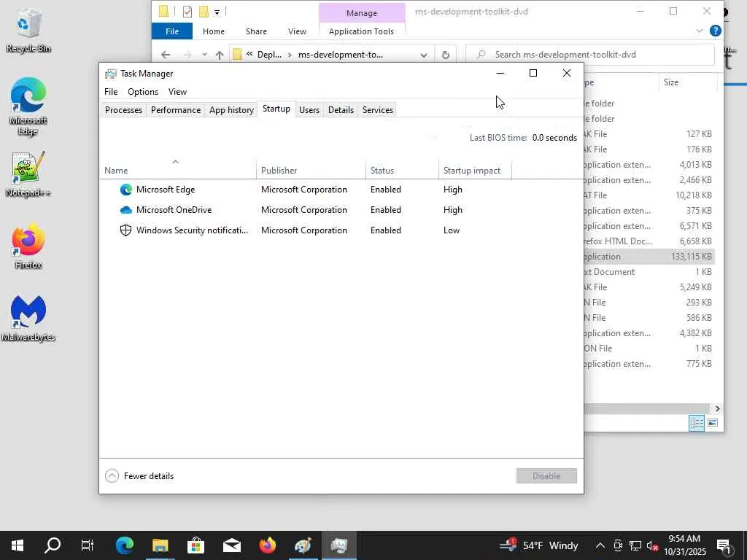The image size is (747, 560).
Task: Open Mail app from the taskbar
Action: [231, 545]
